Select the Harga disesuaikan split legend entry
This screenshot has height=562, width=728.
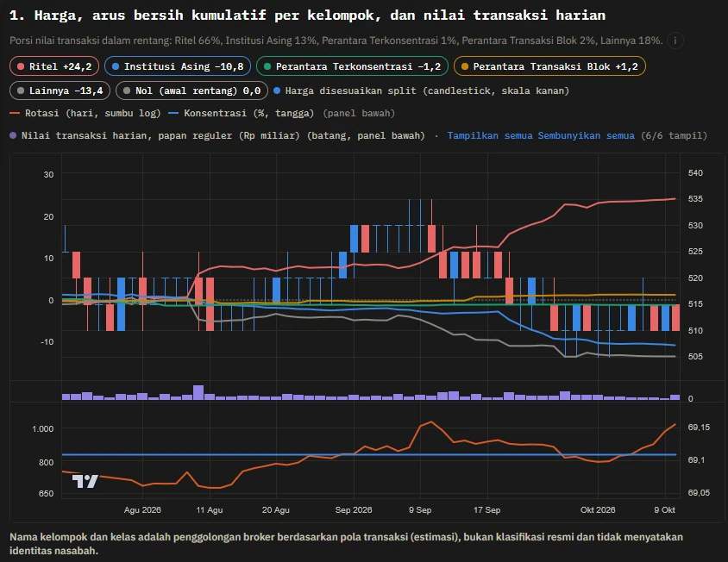pyautogui.click(x=421, y=91)
